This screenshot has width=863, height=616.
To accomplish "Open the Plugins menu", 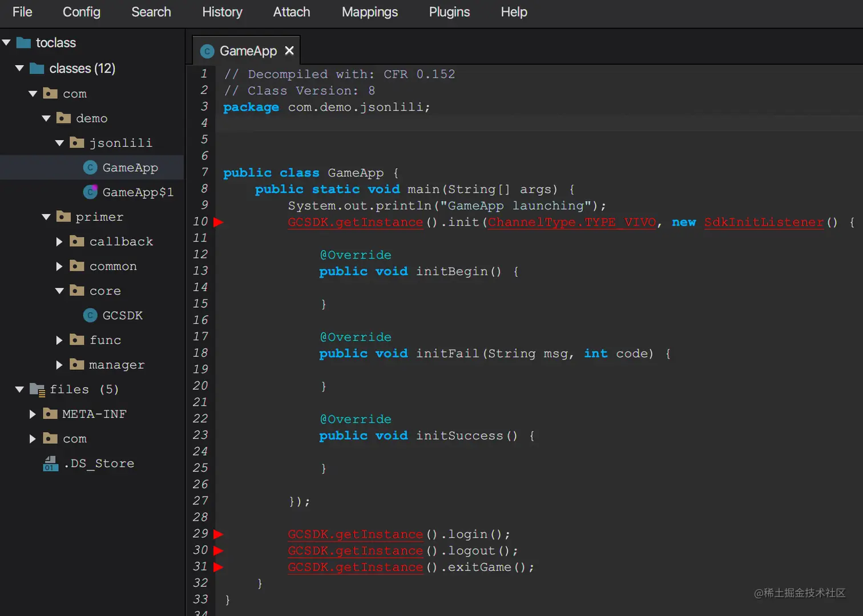I will (x=449, y=12).
